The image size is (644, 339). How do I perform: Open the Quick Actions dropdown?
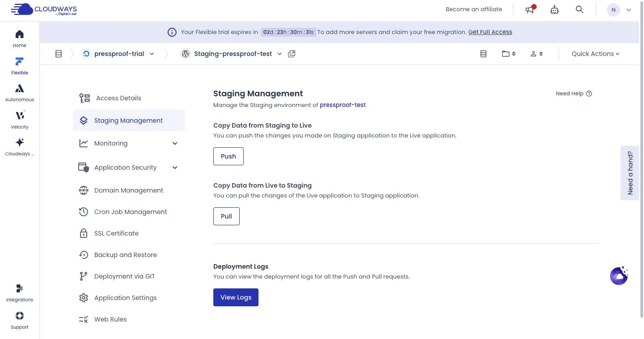tap(596, 54)
